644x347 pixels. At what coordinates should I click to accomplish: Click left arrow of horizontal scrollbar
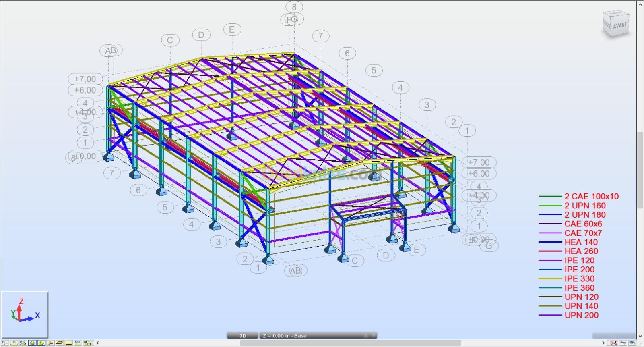[97, 343]
